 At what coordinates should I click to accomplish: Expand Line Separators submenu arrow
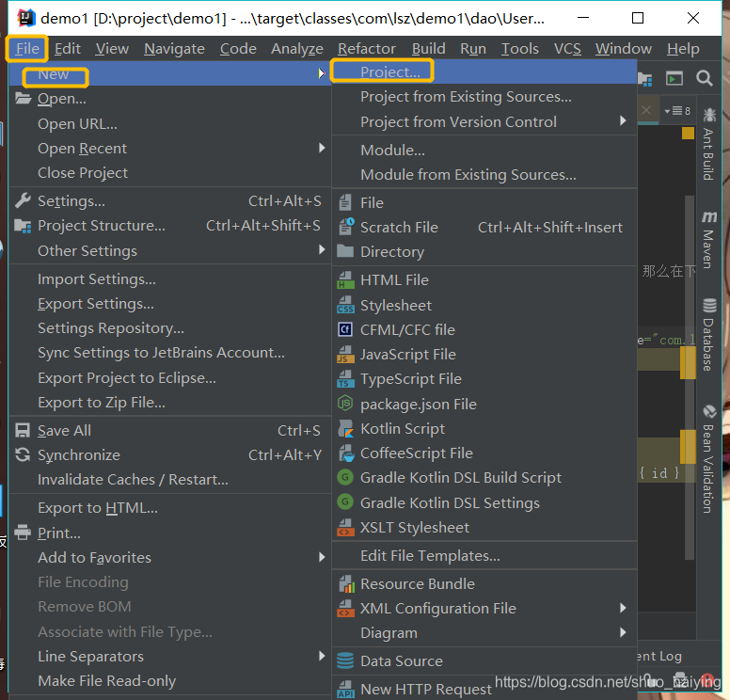pos(321,656)
